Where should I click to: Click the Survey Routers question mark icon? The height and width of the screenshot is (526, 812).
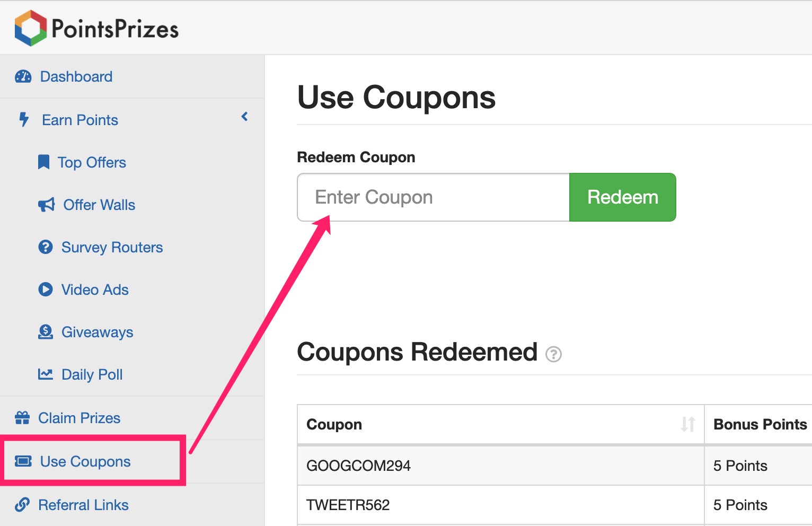pyautogui.click(x=46, y=247)
